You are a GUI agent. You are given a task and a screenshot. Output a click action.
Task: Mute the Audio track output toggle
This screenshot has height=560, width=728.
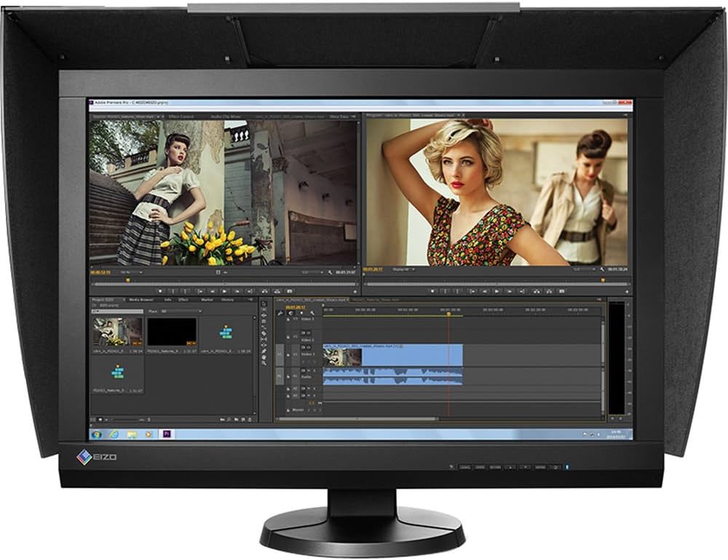[x=303, y=371]
